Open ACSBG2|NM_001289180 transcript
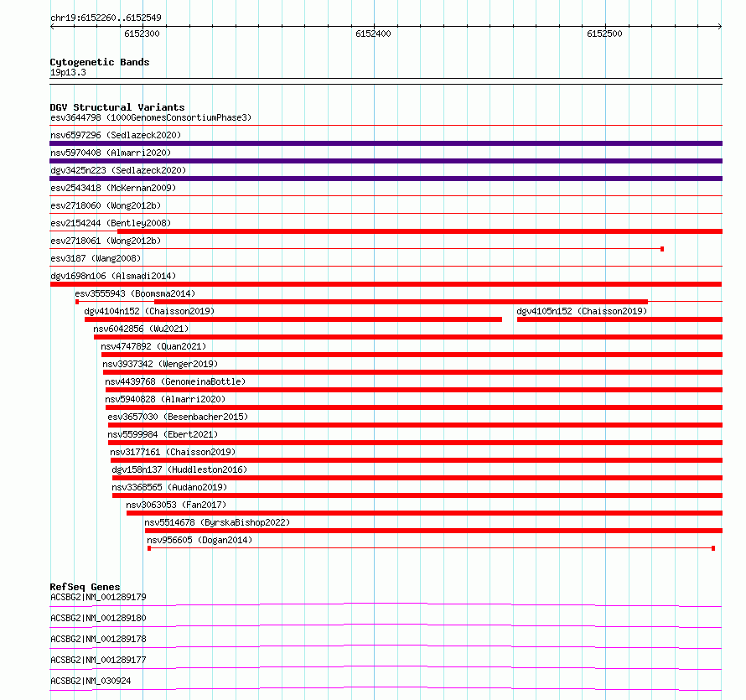Image resolution: width=746 pixels, height=700 pixels. coord(98,618)
